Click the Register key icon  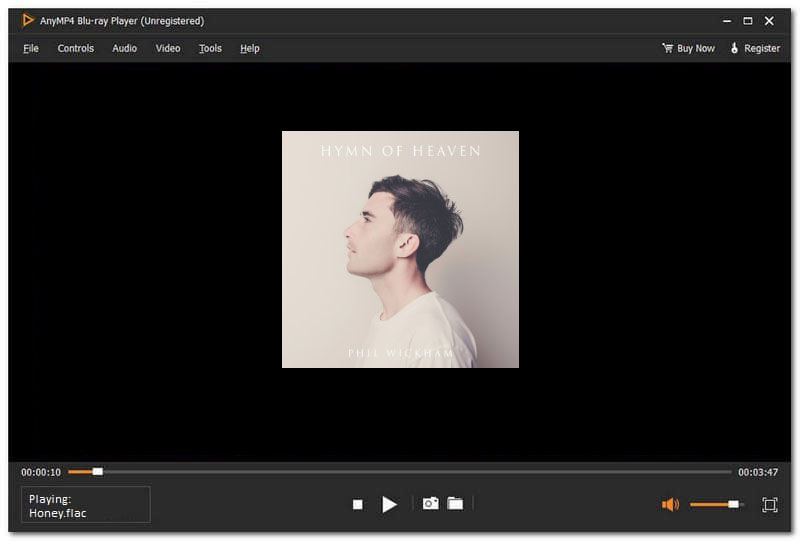click(x=734, y=48)
